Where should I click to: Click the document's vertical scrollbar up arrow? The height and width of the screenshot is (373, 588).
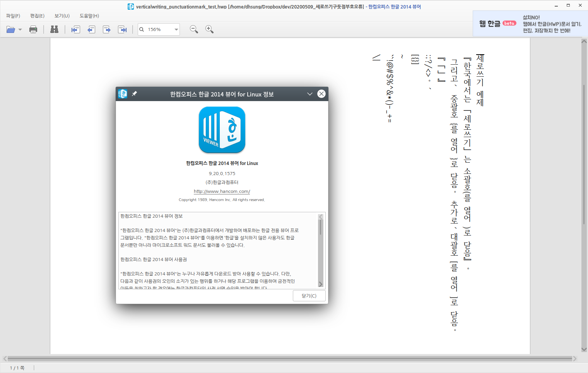pyautogui.click(x=584, y=42)
